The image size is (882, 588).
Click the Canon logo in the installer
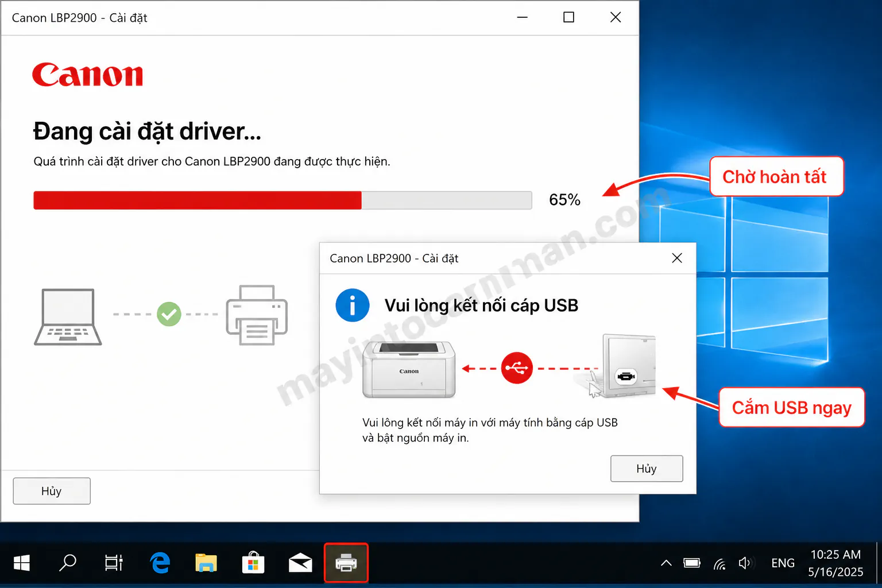tap(87, 75)
